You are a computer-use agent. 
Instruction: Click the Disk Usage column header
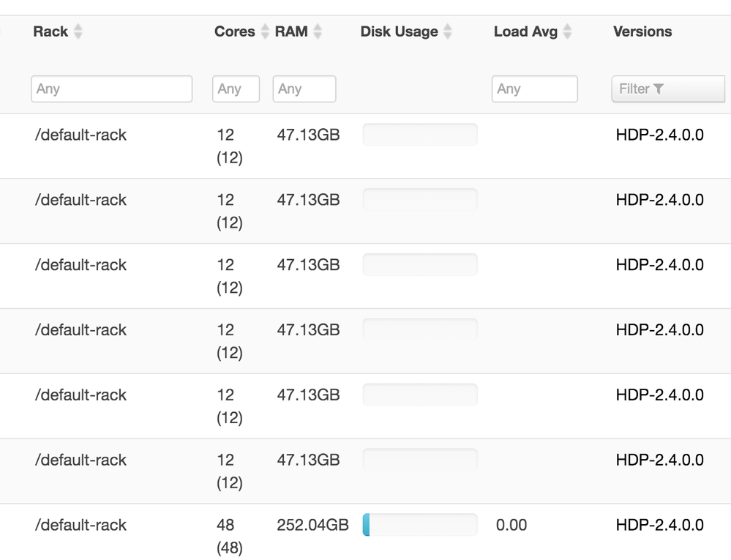tap(399, 31)
